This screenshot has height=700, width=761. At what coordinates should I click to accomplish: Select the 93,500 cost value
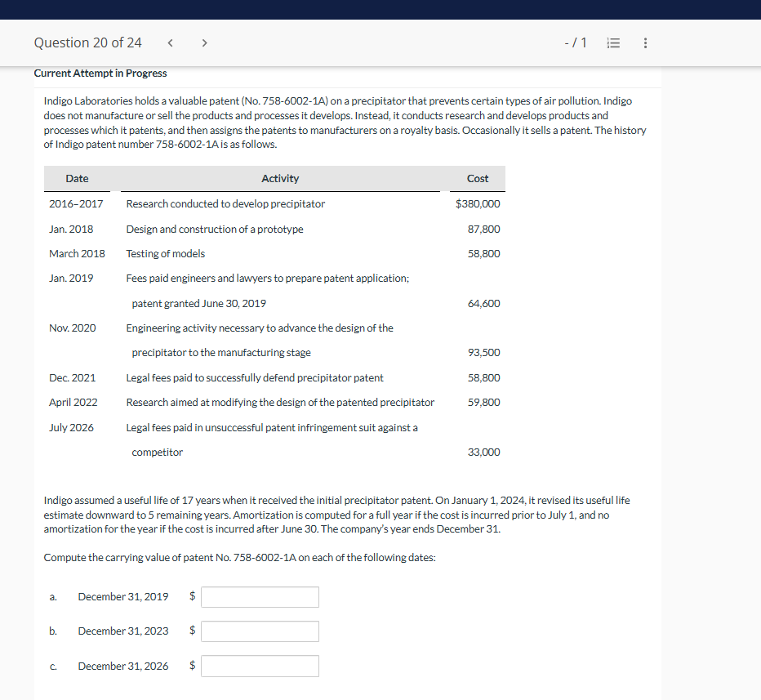484,352
